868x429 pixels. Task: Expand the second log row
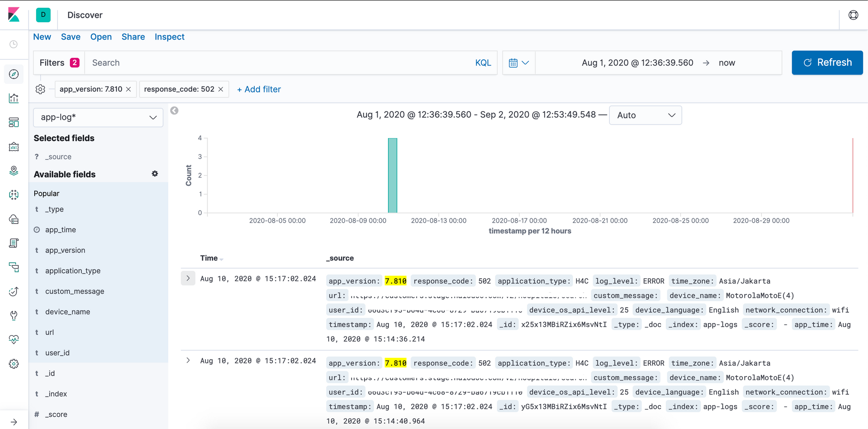click(x=188, y=360)
